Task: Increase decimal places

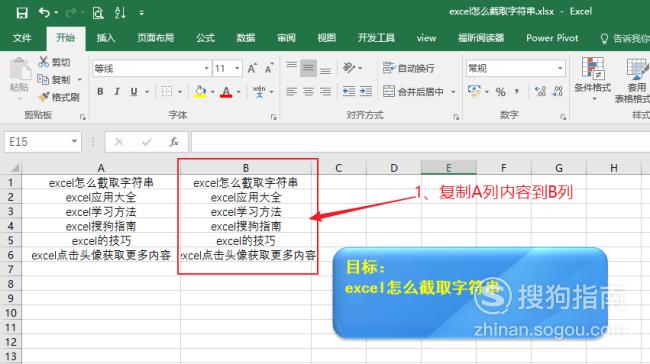Action: coord(540,92)
